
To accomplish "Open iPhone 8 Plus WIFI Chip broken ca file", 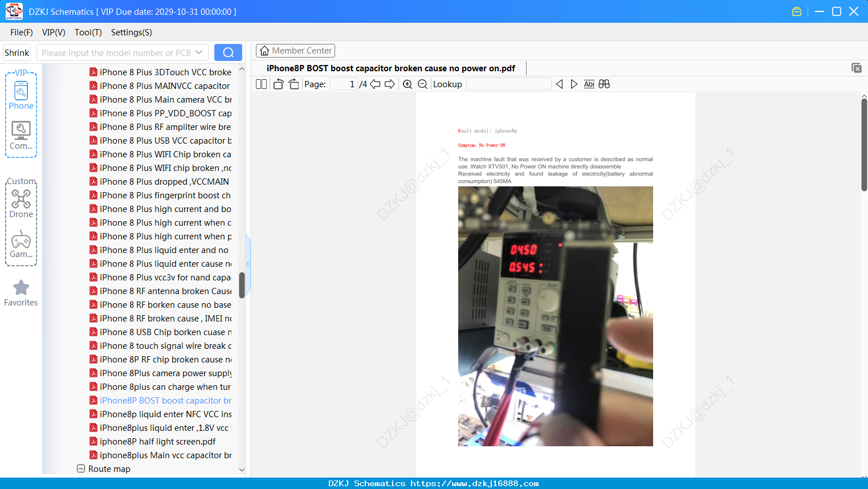I will (166, 154).
